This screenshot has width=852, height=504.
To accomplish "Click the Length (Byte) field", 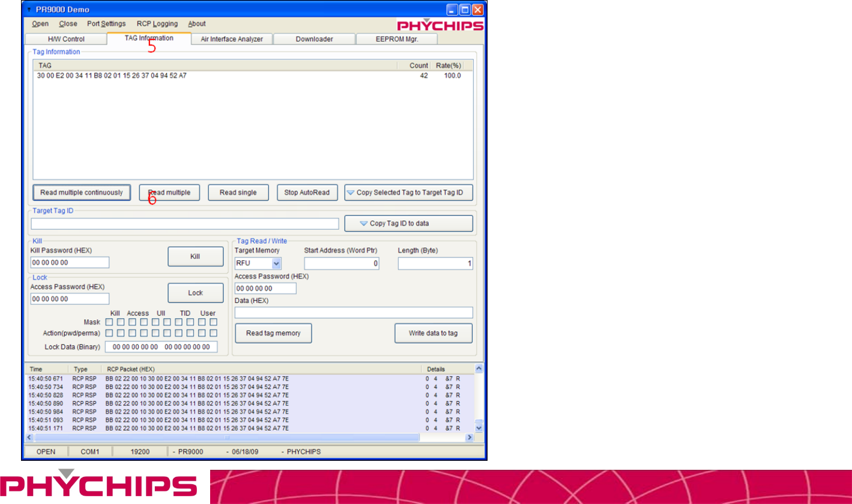I will pos(435,263).
